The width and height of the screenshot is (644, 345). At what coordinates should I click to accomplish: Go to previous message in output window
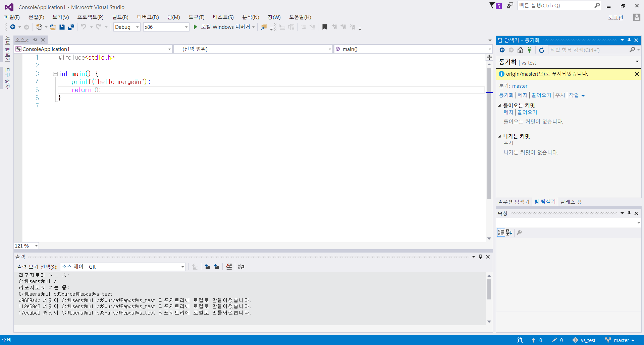pyautogui.click(x=208, y=267)
